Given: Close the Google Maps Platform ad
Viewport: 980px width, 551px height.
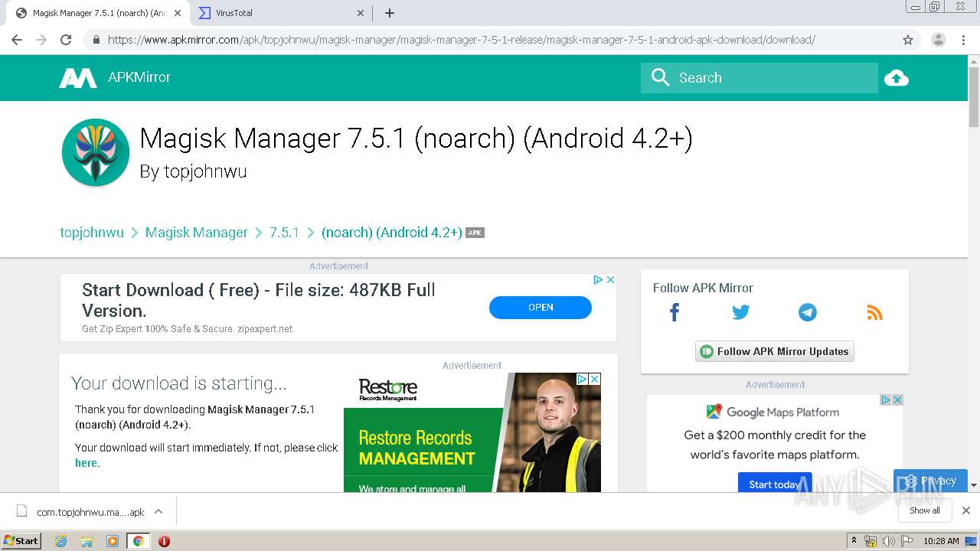Looking at the screenshot, I should [x=898, y=399].
